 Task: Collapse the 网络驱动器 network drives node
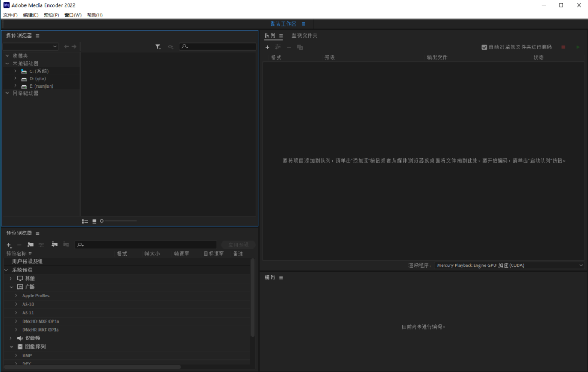[7, 93]
